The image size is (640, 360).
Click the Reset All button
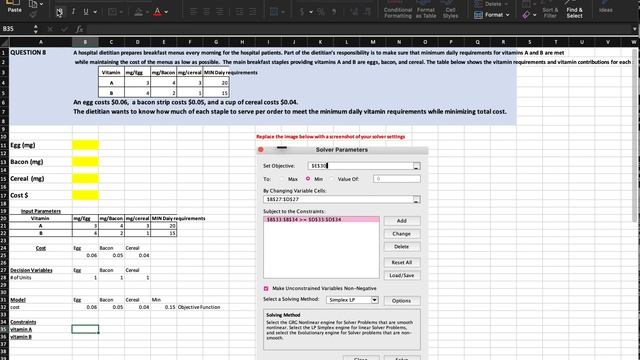point(402,262)
